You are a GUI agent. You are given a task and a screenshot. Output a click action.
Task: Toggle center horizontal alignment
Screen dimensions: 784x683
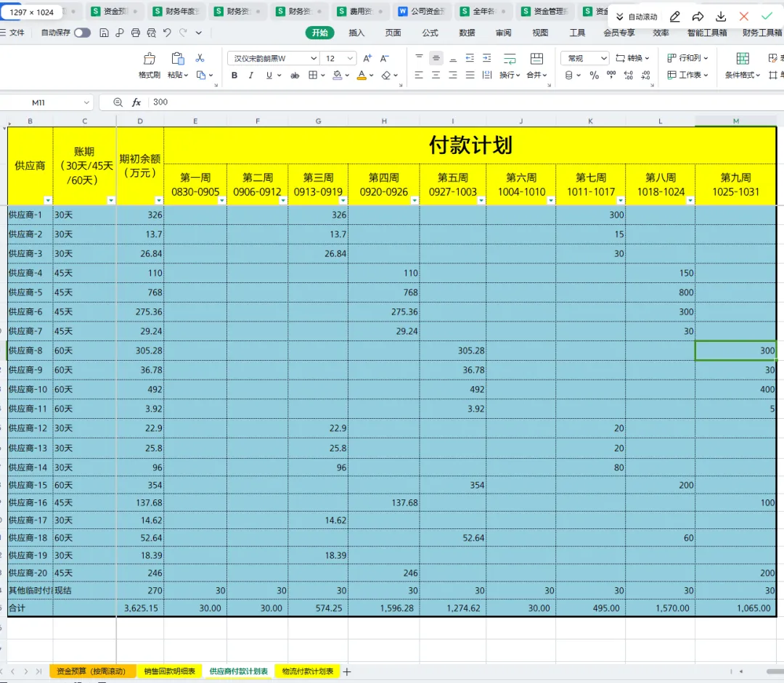(x=436, y=75)
